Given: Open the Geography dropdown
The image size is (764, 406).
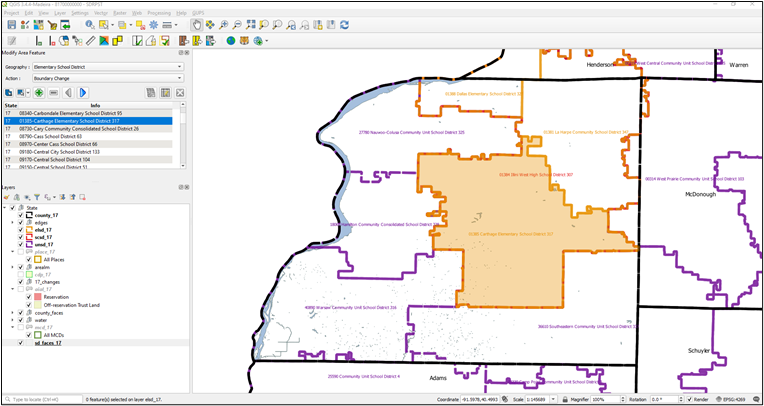Looking at the screenshot, I should 108,67.
